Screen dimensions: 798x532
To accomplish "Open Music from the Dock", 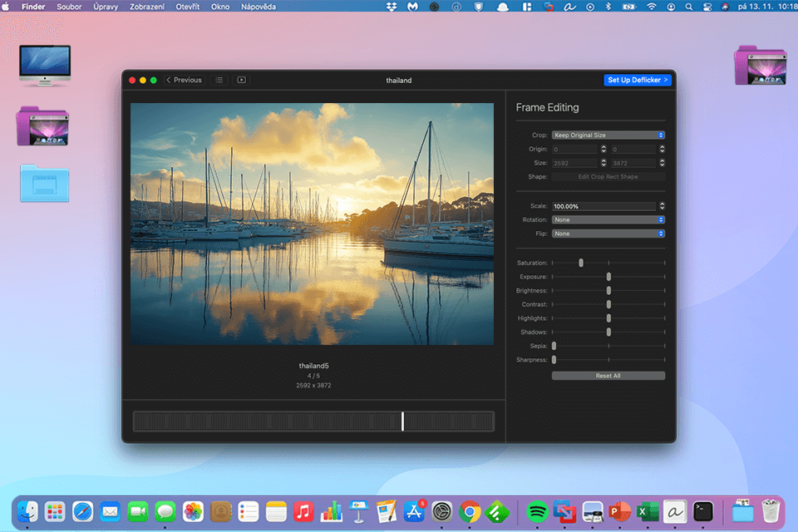I will point(303,512).
